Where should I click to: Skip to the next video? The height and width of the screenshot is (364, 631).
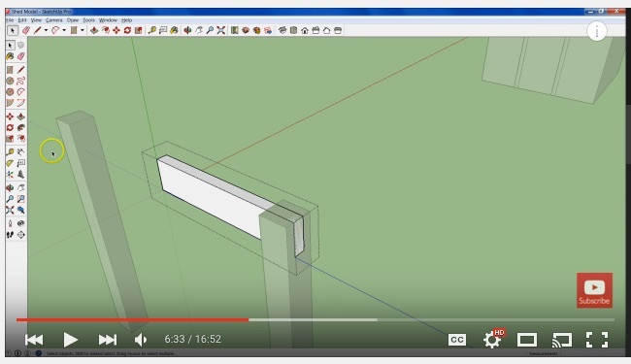tap(108, 340)
